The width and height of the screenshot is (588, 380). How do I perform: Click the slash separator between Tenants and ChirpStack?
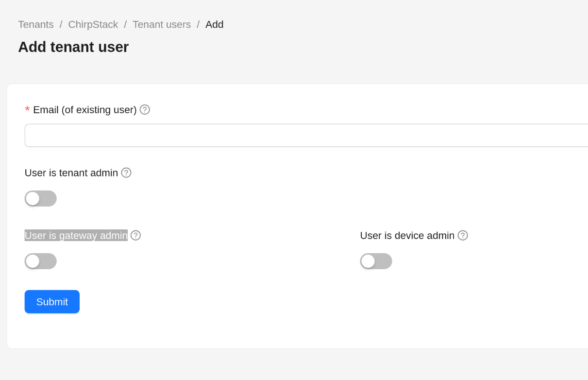(x=61, y=25)
